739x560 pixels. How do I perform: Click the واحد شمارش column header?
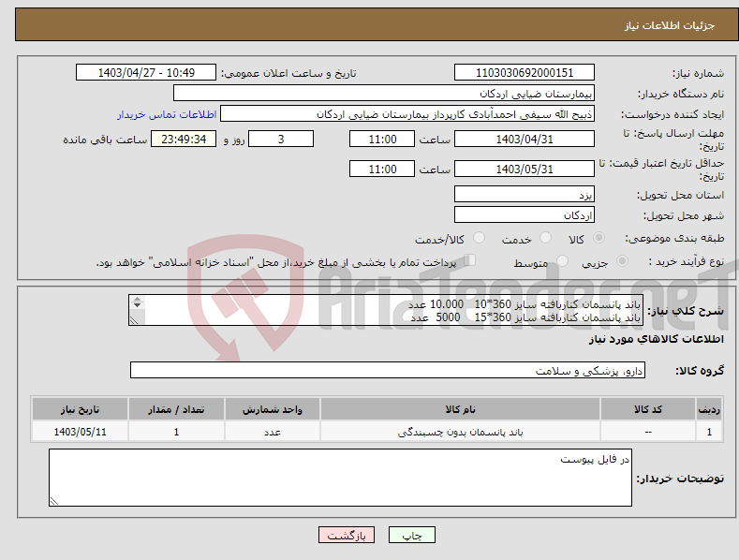(273, 409)
